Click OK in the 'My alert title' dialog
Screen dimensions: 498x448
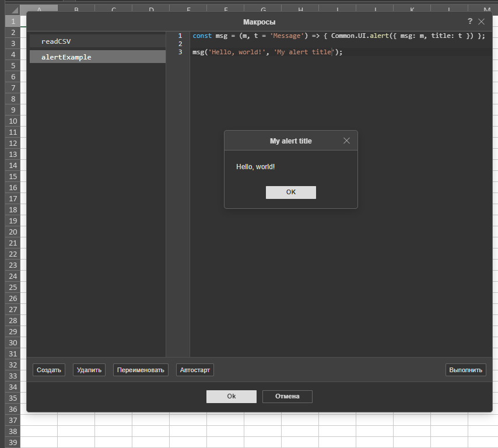(x=290, y=192)
